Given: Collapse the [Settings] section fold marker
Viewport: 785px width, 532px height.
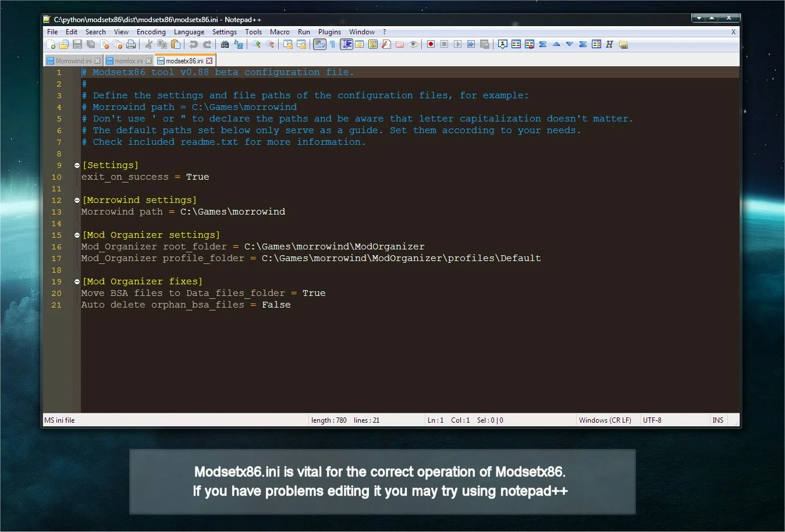Looking at the screenshot, I should click(x=77, y=166).
